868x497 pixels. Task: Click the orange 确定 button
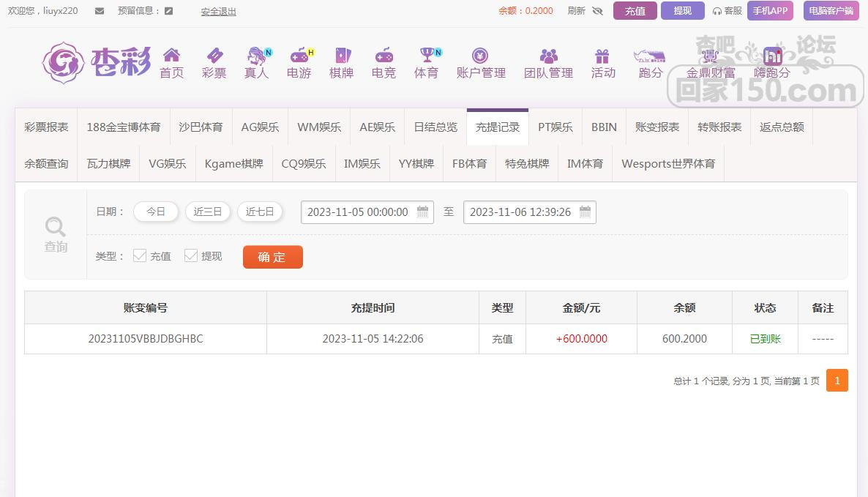tap(272, 257)
